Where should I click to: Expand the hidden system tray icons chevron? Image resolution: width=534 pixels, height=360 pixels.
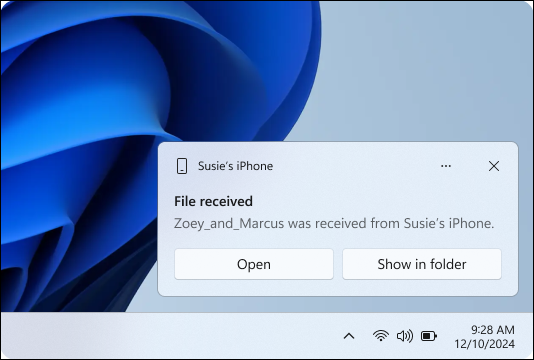(x=349, y=336)
